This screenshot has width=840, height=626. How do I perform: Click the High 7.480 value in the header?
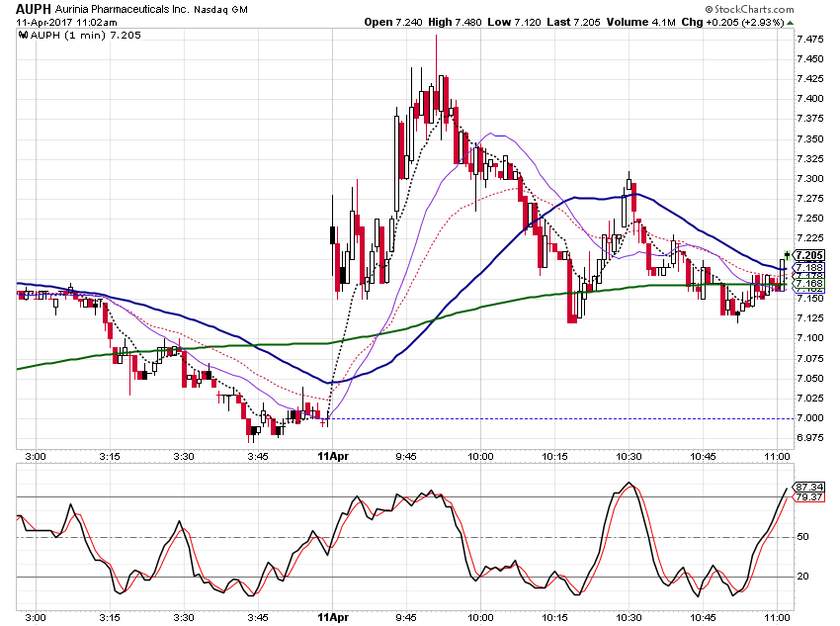pyautogui.click(x=455, y=22)
